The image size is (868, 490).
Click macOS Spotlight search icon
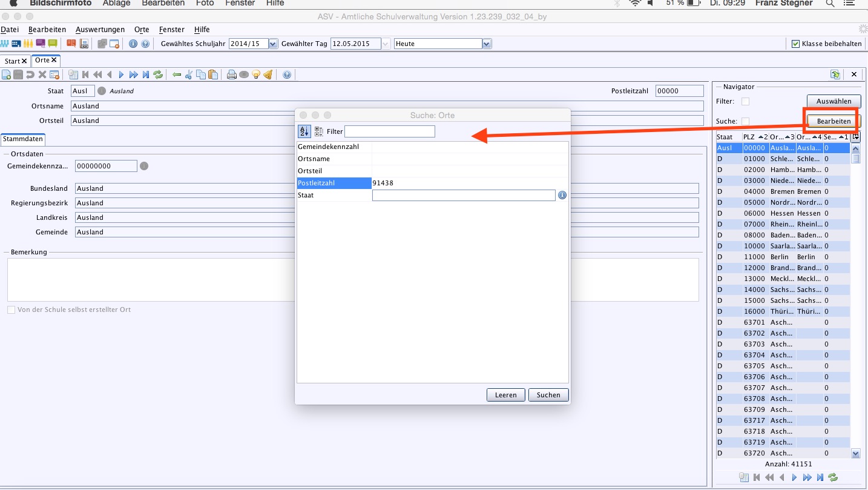(830, 3)
